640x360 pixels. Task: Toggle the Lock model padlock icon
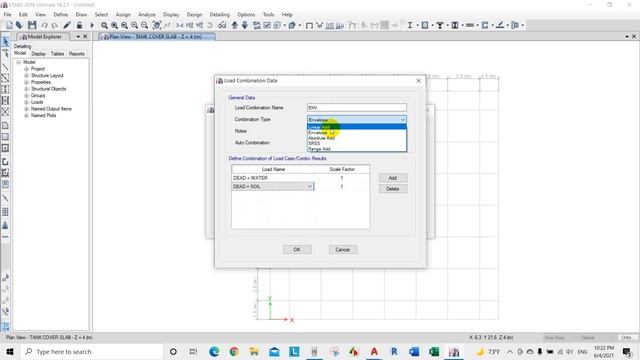[80, 25]
